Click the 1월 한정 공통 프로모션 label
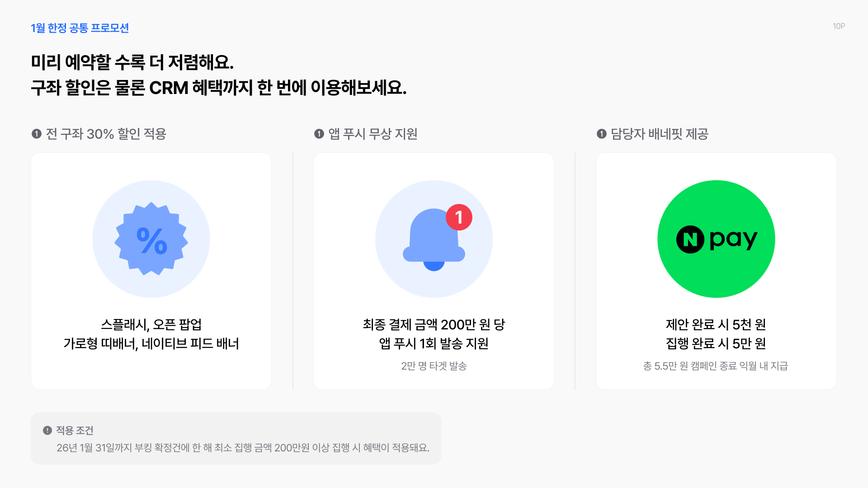Screen dimensions: 868x488 pyautogui.click(x=80, y=28)
